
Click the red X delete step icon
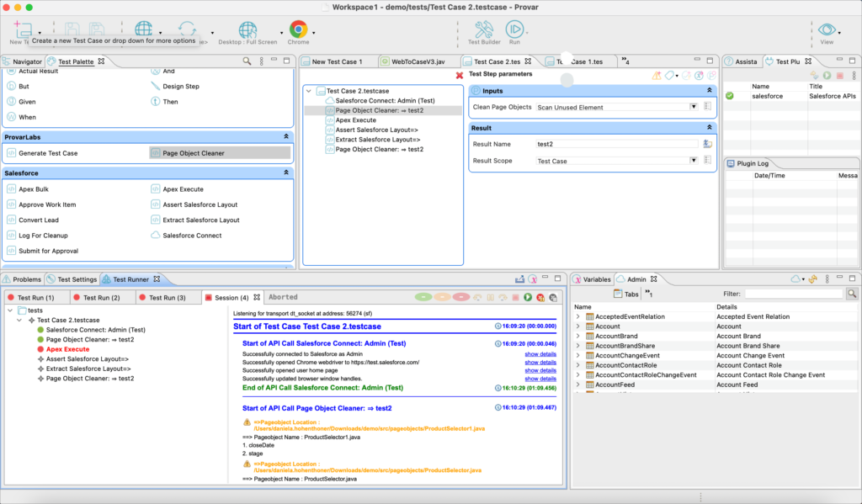(459, 76)
